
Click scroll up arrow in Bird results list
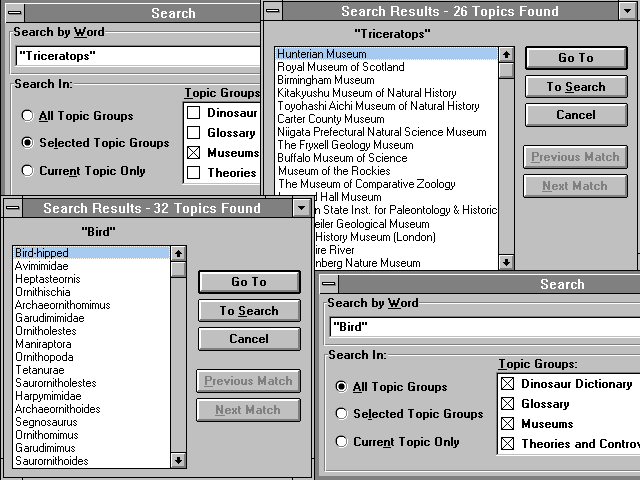point(178,253)
